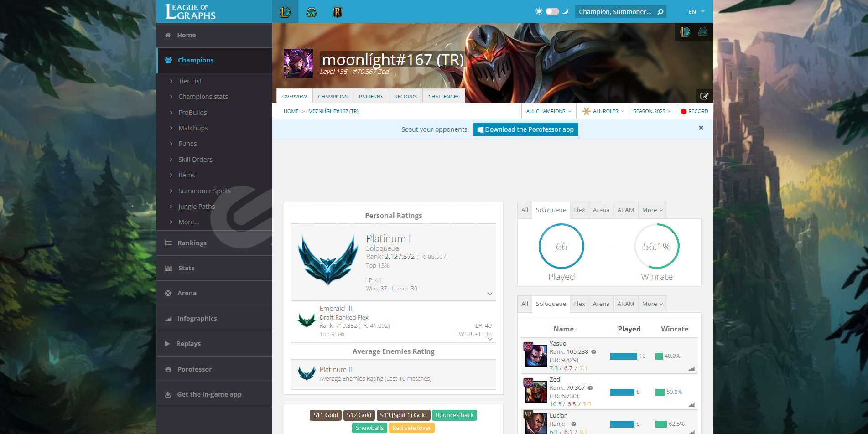This screenshot has width=868, height=434.
Task: Switch to the Overview tab
Action: [x=294, y=97]
